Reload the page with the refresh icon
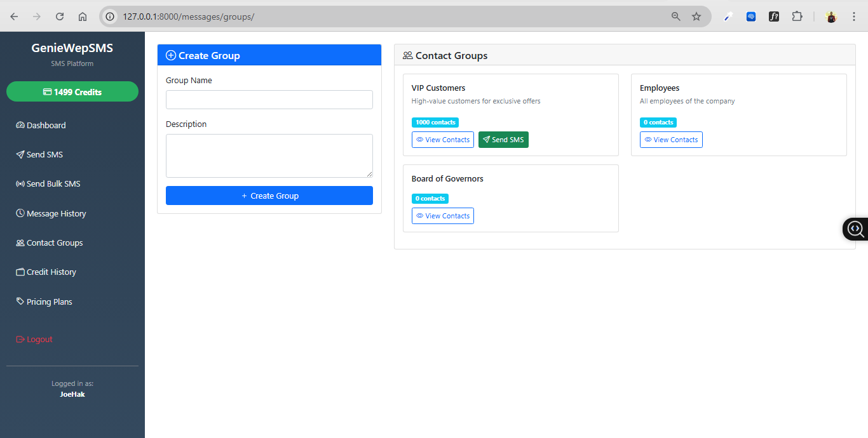This screenshot has height=438, width=868. [60, 17]
